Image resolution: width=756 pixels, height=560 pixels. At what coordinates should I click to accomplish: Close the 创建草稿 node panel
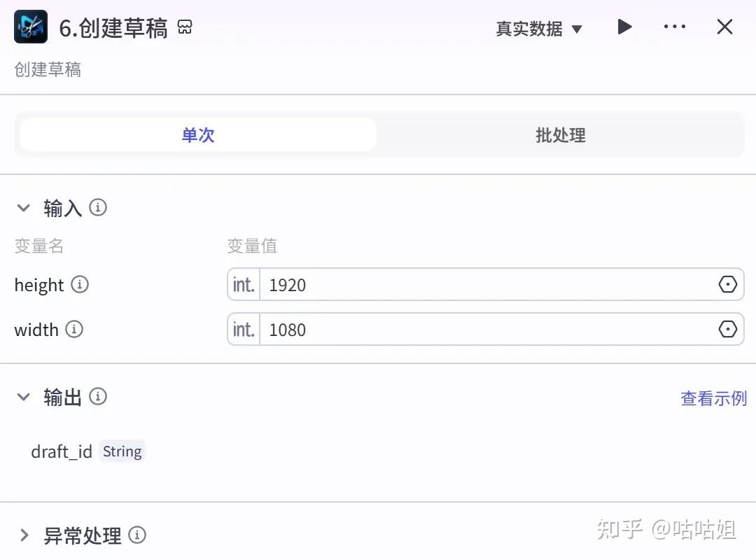pyautogui.click(x=724, y=27)
